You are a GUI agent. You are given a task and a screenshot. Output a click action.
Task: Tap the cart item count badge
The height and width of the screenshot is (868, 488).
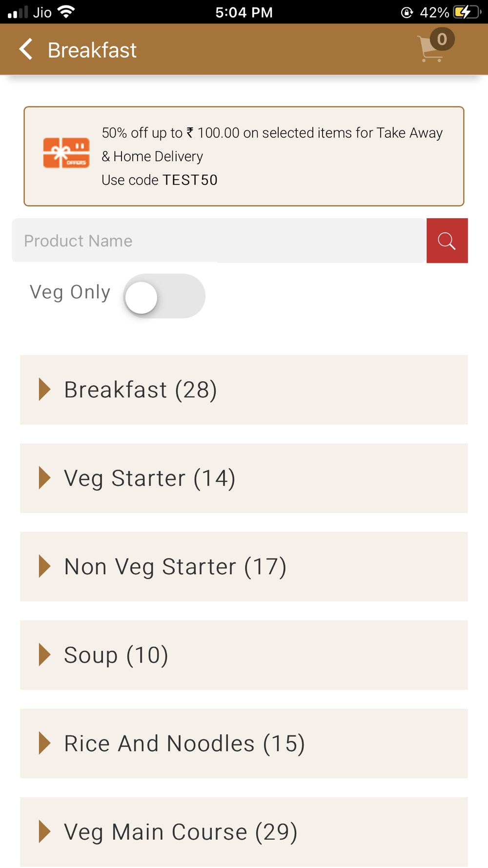442,39
